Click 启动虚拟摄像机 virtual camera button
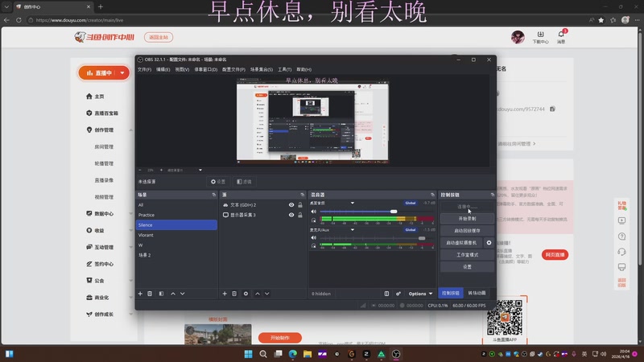The height and width of the screenshot is (362, 644). point(461,243)
